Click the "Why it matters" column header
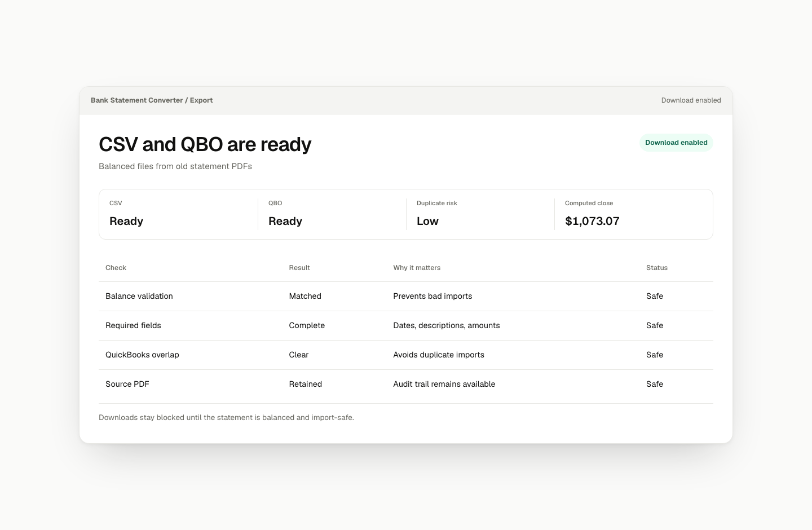The width and height of the screenshot is (812, 530). tap(417, 268)
